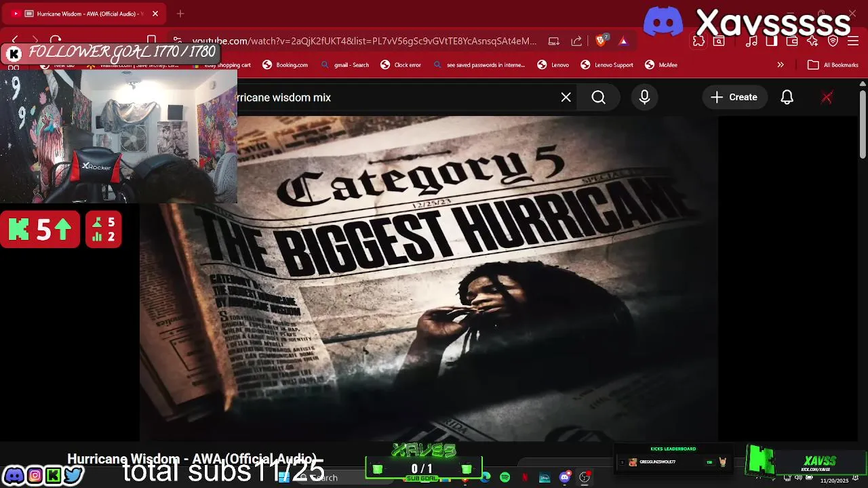Clear the YouTube search text
The height and width of the screenshot is (488, 868).
(566, 98)
